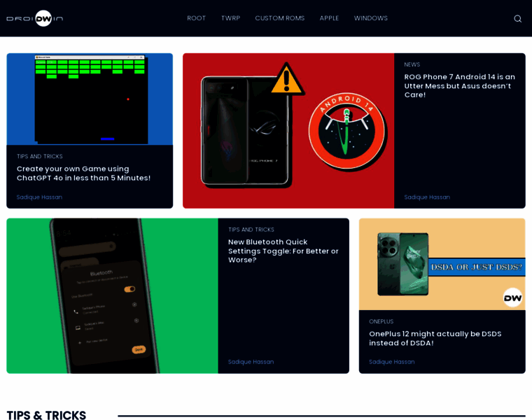Image resolution: width=532 pixels, height=420 pixels.
Task: Open Sadique Hassan author link under OnePlus article
Action: [392, 362]
